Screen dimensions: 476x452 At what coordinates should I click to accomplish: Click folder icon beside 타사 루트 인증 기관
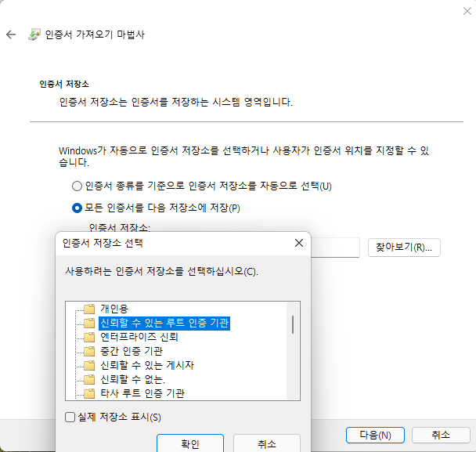click(x=89, y=393)
